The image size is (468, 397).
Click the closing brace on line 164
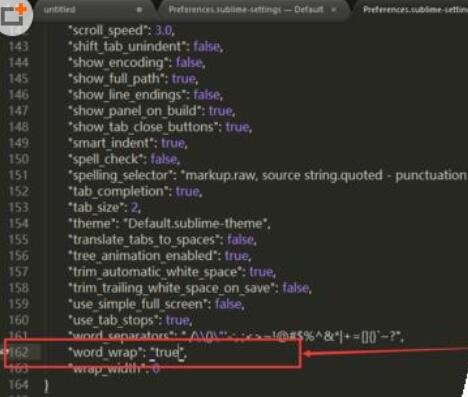point(47,386)
